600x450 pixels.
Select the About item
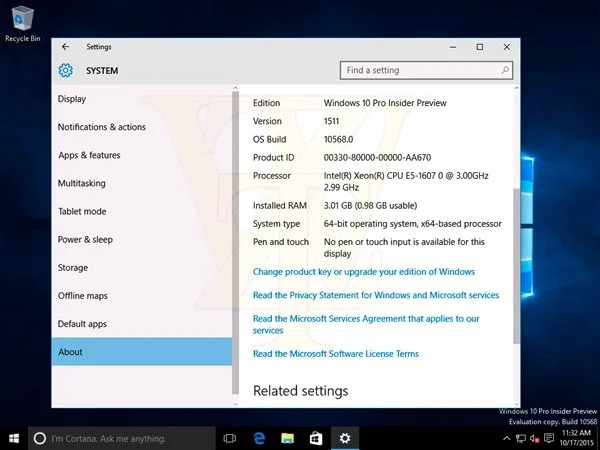[x=142, y=352]
